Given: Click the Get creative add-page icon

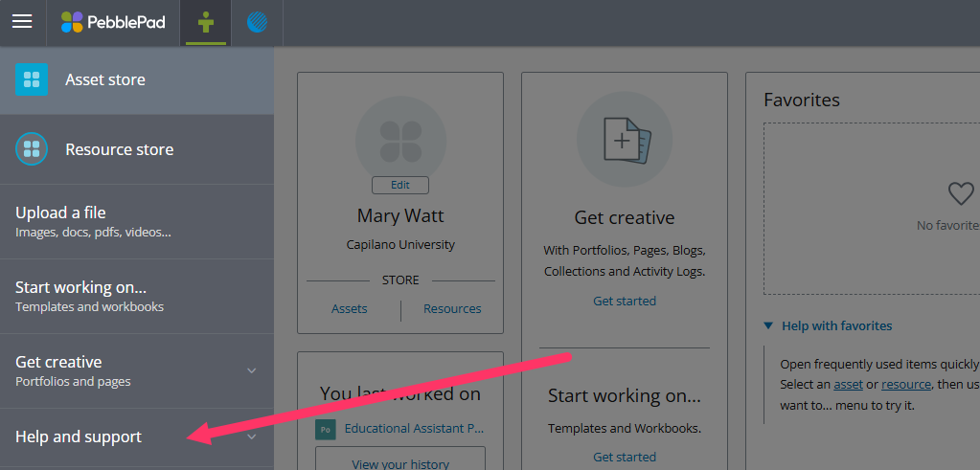Looking at the screenshot, I should 624,141.
